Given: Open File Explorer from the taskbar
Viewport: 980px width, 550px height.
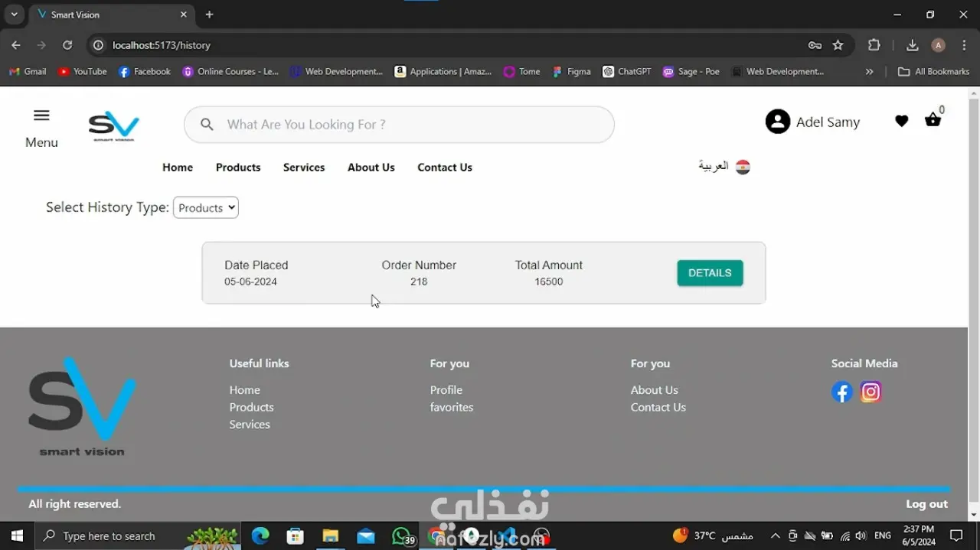Looking at the screenshot, I should [330, 536].
